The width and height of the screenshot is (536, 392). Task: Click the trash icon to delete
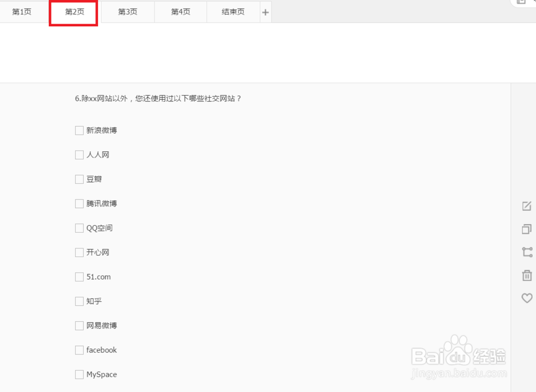tap(526, 275)
